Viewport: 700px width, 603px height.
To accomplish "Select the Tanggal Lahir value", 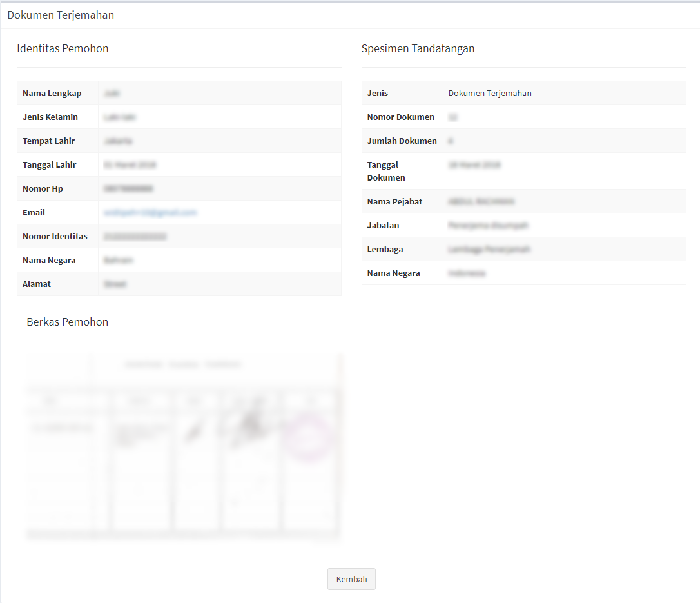I will click(130, 164).
